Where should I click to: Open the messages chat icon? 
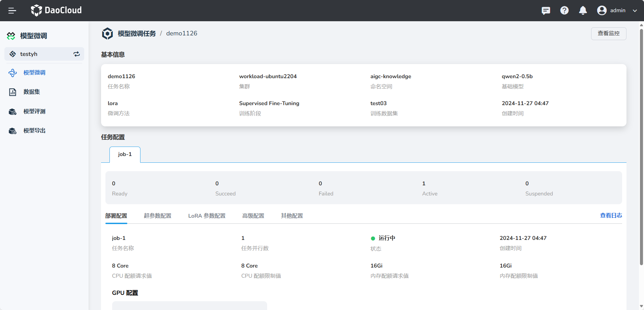tap(546, 10)
